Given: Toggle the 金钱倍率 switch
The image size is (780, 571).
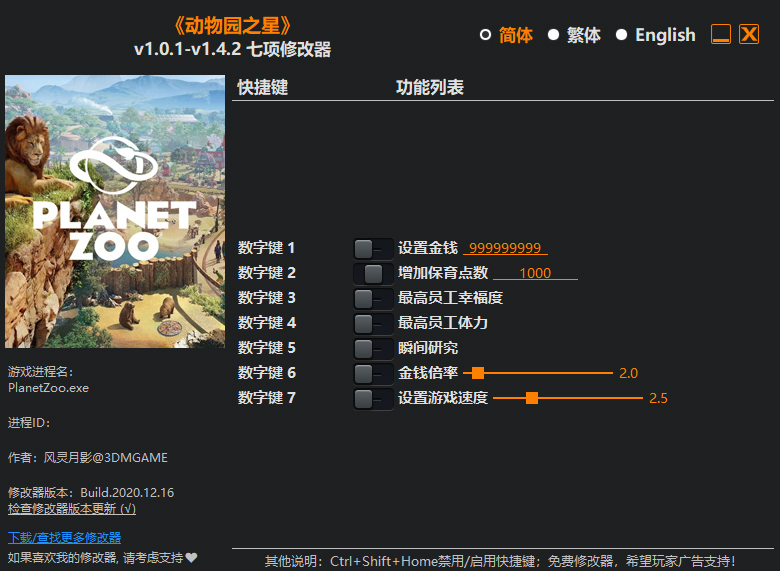Looking at the screenshot, I should pos(374,374).
